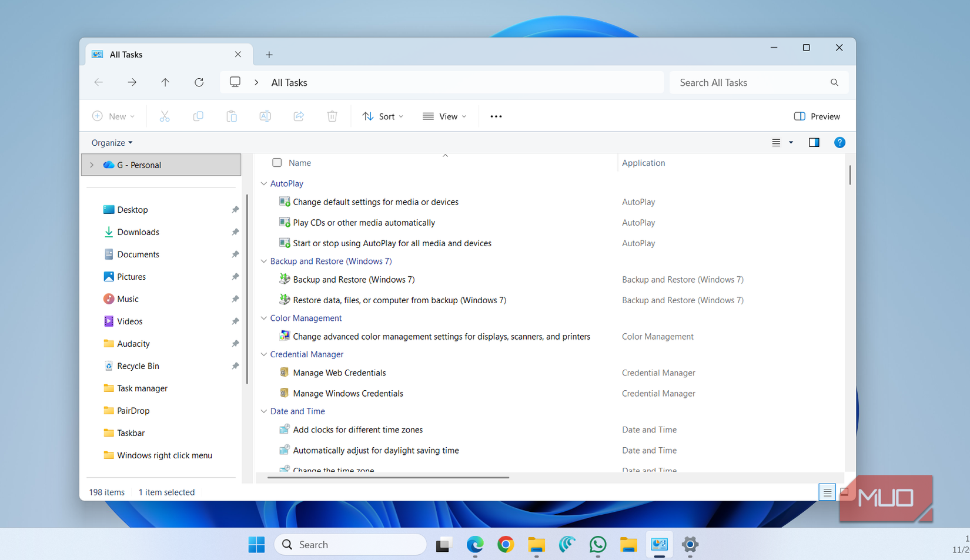The height and width of the screenshot is (560, 970).
Task: Select the Name column header checkbox
Action: [276, 162]
